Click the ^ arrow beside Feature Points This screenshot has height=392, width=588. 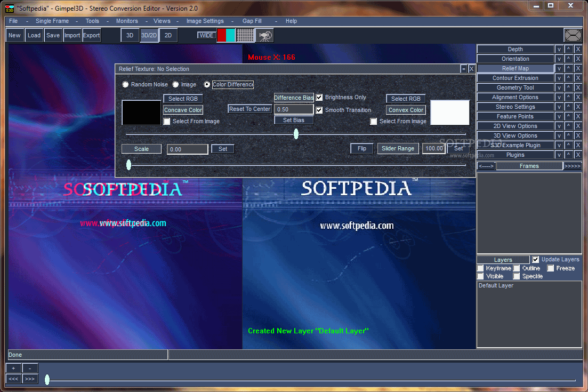pos(568,116)
